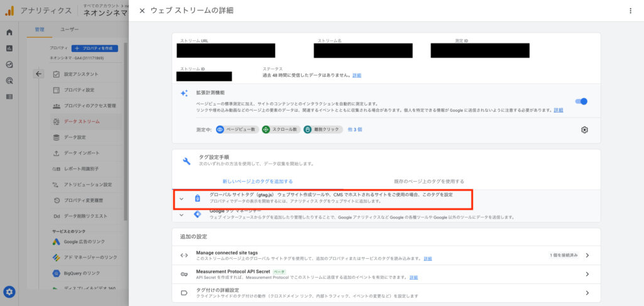644x306 pixels.
Task: Click the BigQuery icon in sidebar list
Action: click(57, 273)
